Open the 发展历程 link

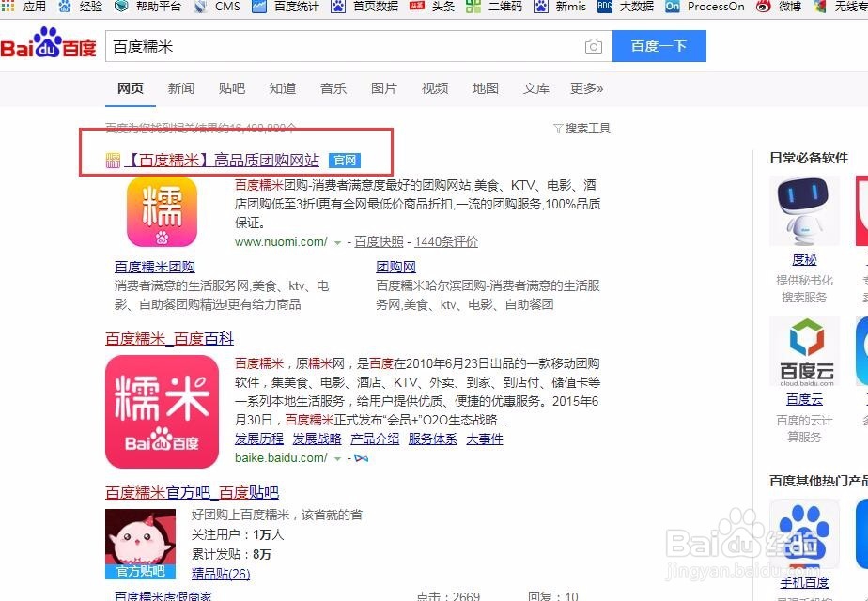259,439
